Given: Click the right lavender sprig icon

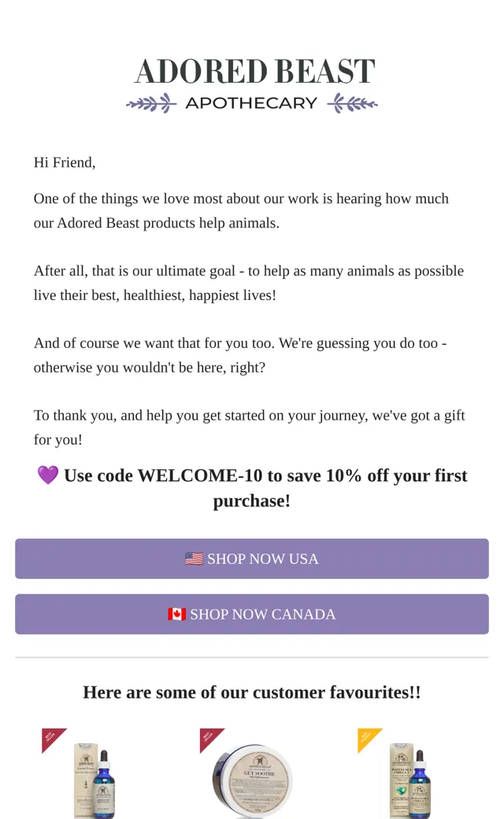Looking at the screenshot, I should pyautogui.click(x=353, y=103).
